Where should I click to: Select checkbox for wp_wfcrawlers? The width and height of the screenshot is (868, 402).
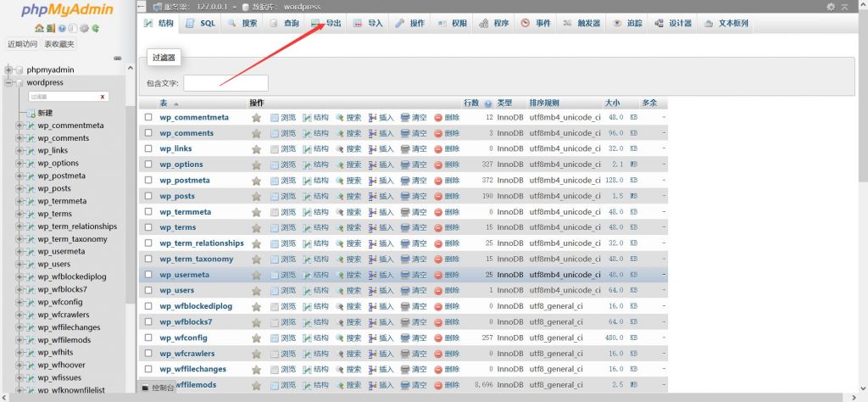[x=148, y=354]
